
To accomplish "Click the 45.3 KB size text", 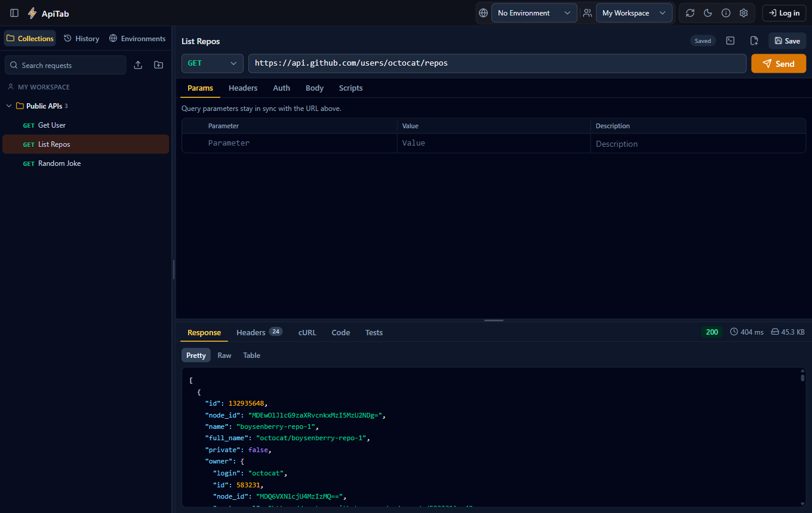I will pos(793,332).
